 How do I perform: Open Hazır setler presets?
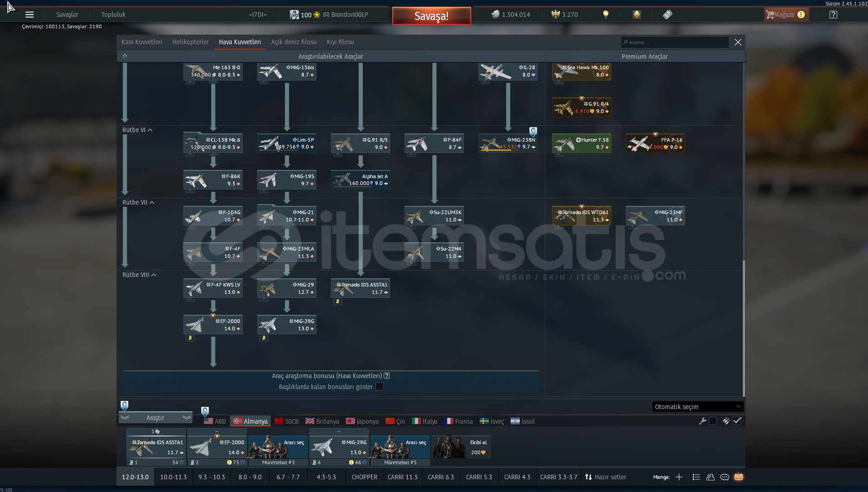(605, 477)
